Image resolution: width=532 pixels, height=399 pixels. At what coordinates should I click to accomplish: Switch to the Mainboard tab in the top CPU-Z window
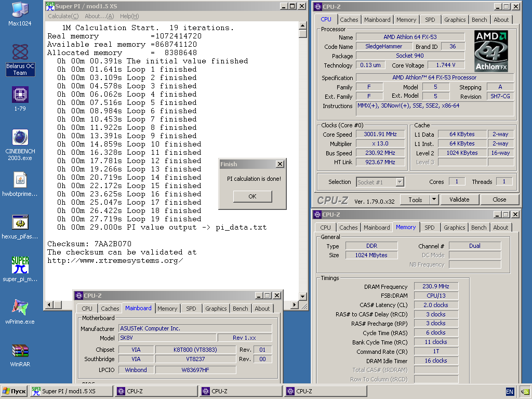377,20
